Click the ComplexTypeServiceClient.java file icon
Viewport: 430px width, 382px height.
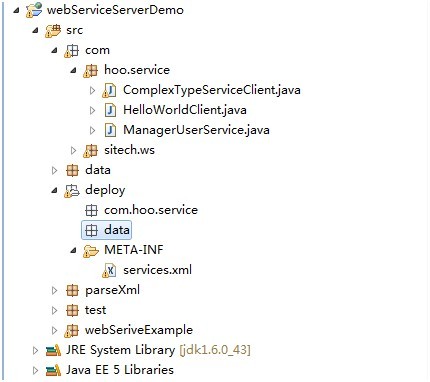coord(109,90)
